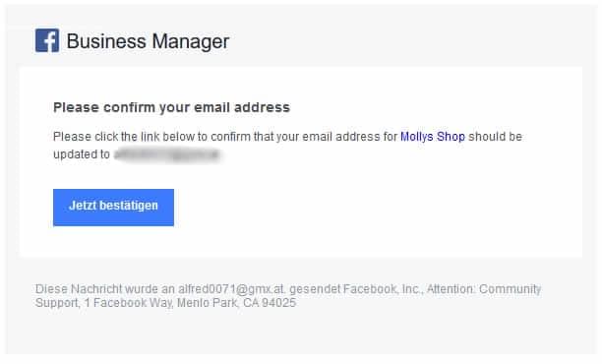Select the Business Manager header title
Screen dimensions: 602x364
(148, 41)
